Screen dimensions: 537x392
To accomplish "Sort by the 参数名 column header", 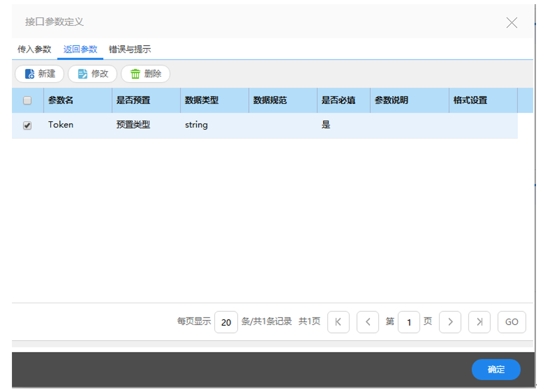I will tap(61, 101).
